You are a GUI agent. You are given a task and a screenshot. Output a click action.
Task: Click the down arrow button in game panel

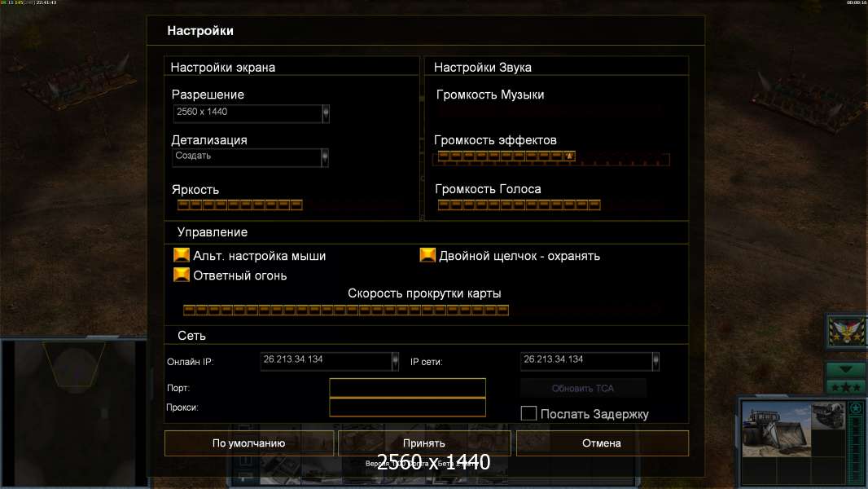point(846,369)
